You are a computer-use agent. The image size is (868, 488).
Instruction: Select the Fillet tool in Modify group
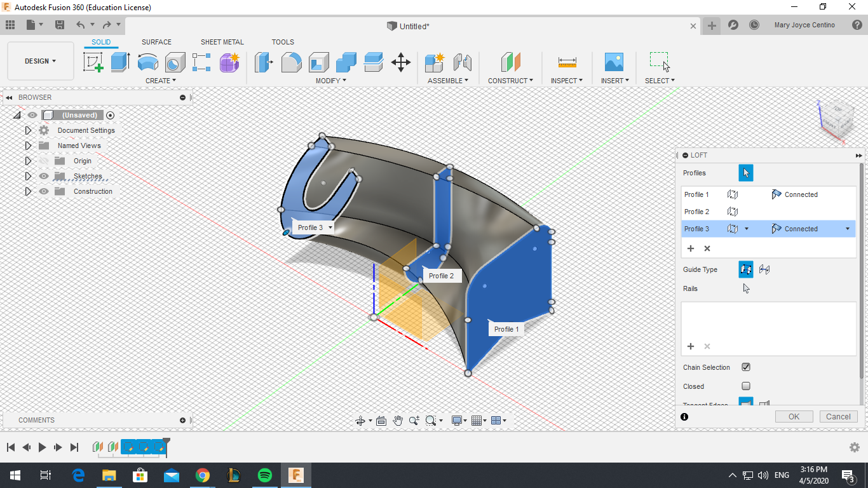tap(291, 62)
